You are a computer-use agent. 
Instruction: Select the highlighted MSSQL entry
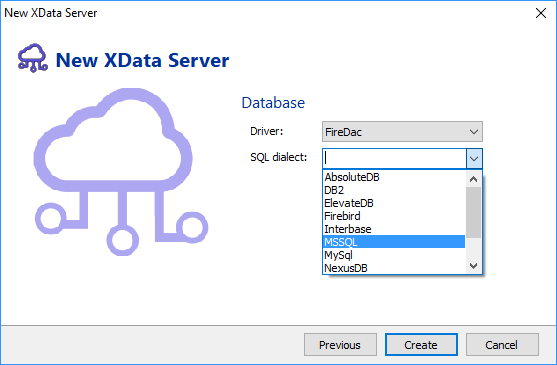tap(394, 242)
